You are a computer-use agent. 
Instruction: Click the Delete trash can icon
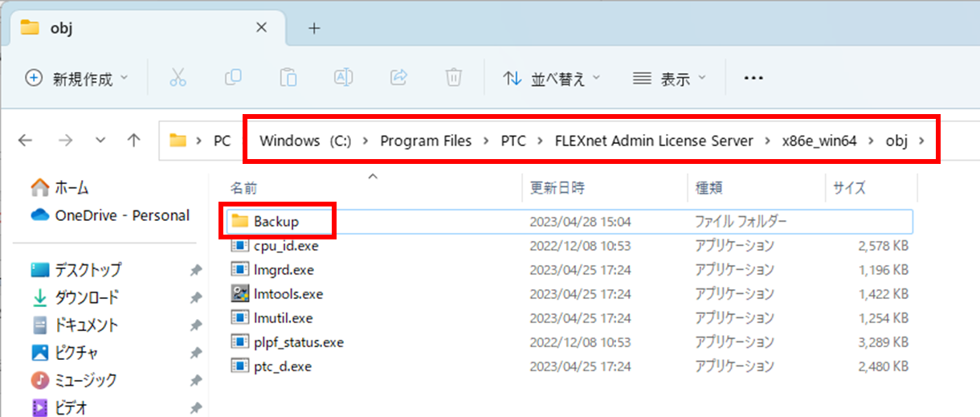[454, 77]
